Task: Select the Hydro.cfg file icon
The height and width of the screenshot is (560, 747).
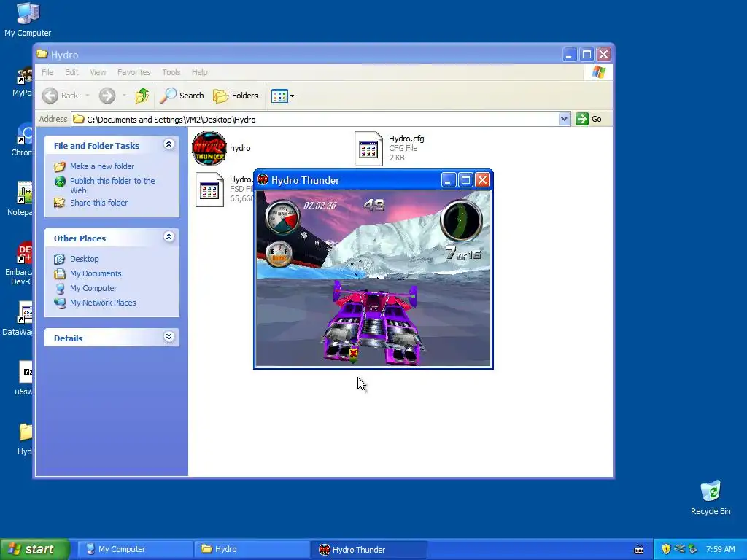Action: (368, 149)
